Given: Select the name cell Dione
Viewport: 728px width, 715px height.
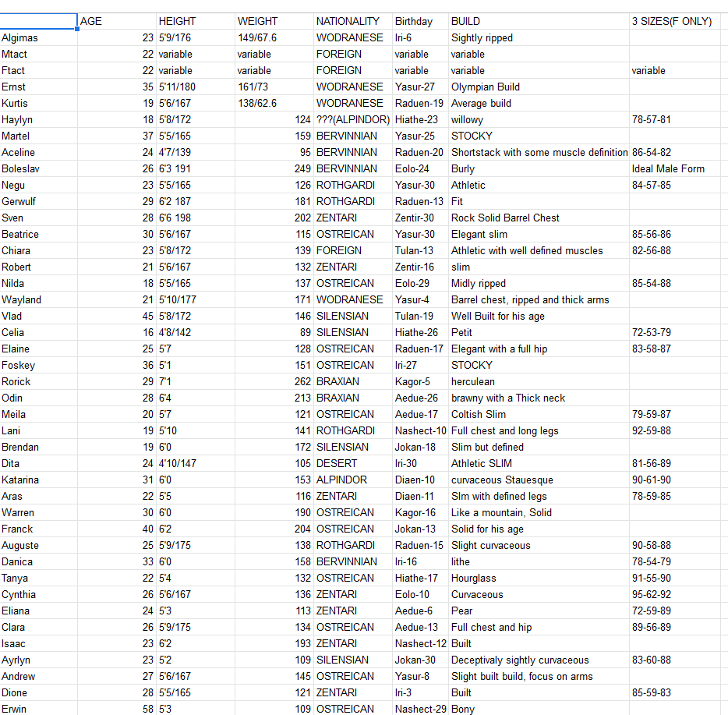Looking at the screenshot, I should pos(38,692).
